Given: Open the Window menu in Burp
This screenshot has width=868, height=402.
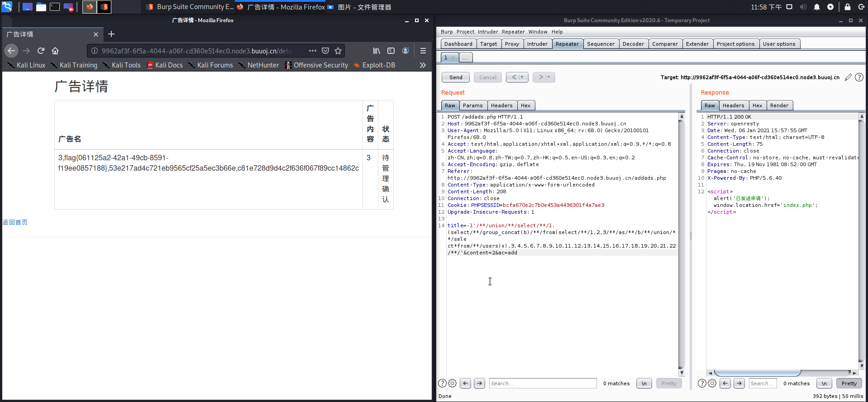Looking at the screenshot, I should [538, 32].
